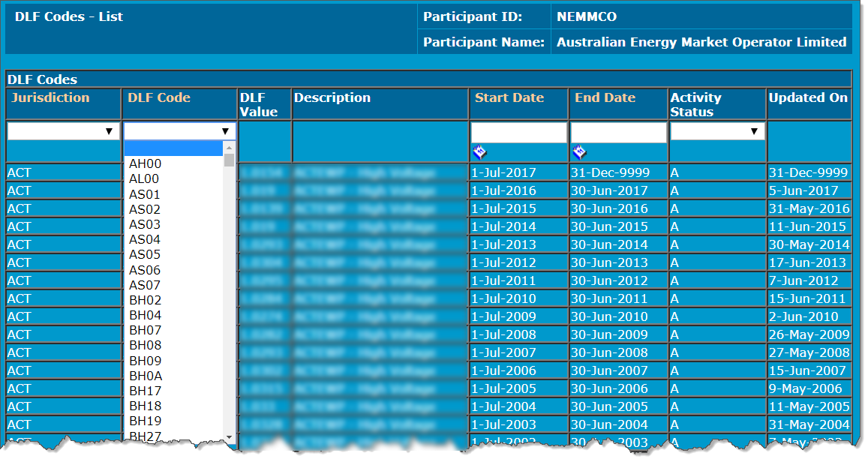Click the Start Date filter text box
This screenshot has width=868, height=465.
point(518,133)
